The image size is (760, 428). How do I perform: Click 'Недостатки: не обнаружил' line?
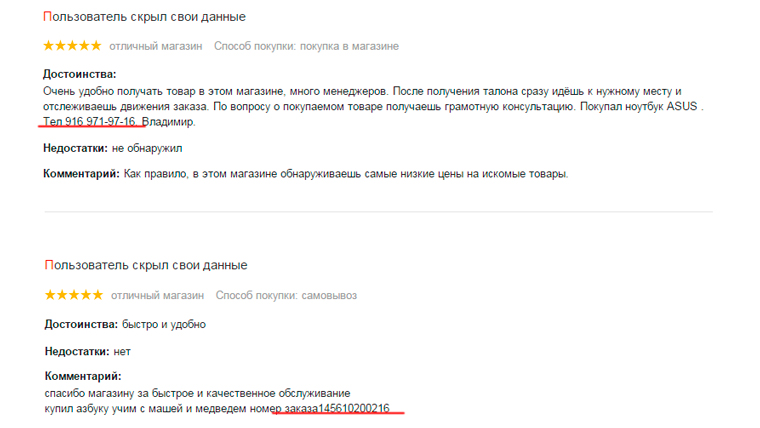tap(112, 148)
